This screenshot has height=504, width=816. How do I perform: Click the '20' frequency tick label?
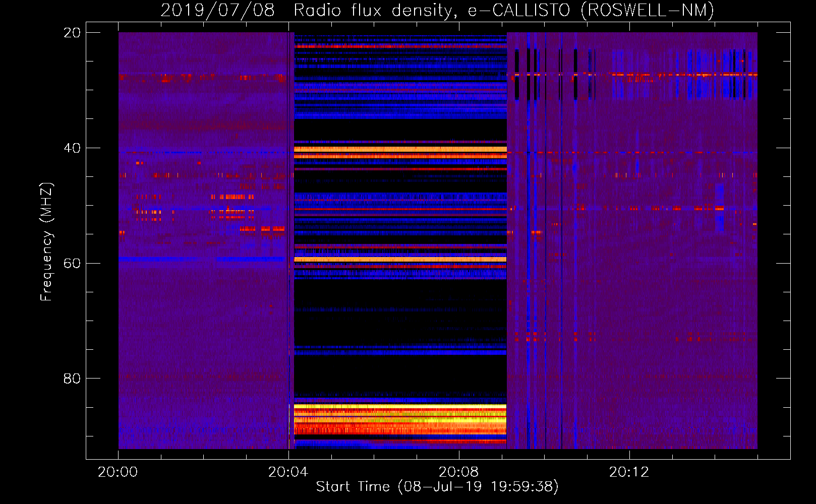coord(72,33)
